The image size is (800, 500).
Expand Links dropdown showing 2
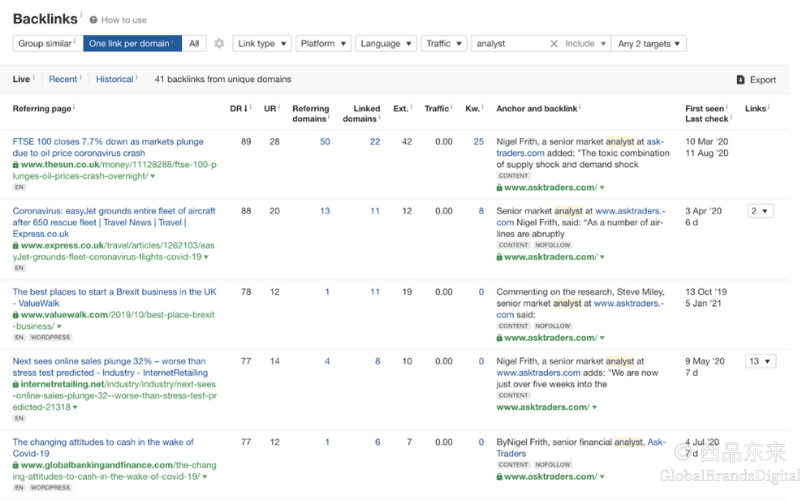coord(760,211)
